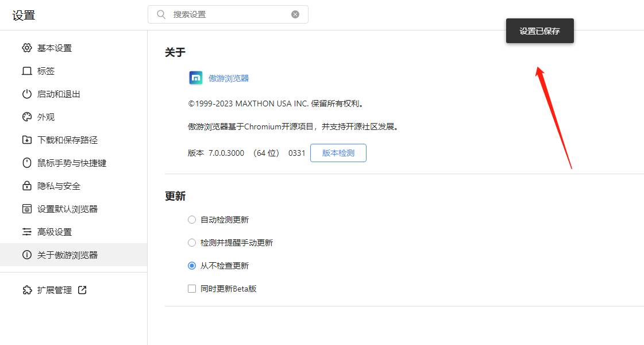Select the 自动检测更新 radio button
This screenshot has width=644, height=345.
192,220
